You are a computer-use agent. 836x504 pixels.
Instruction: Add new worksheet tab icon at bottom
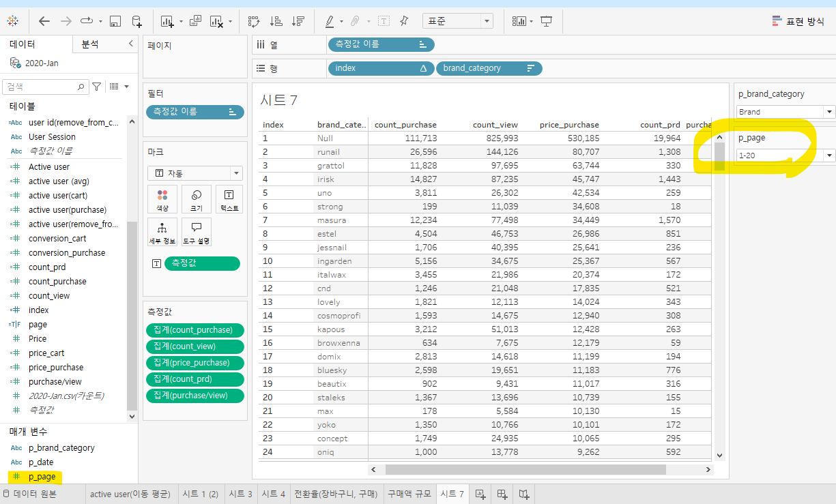[x=480, y=494]
